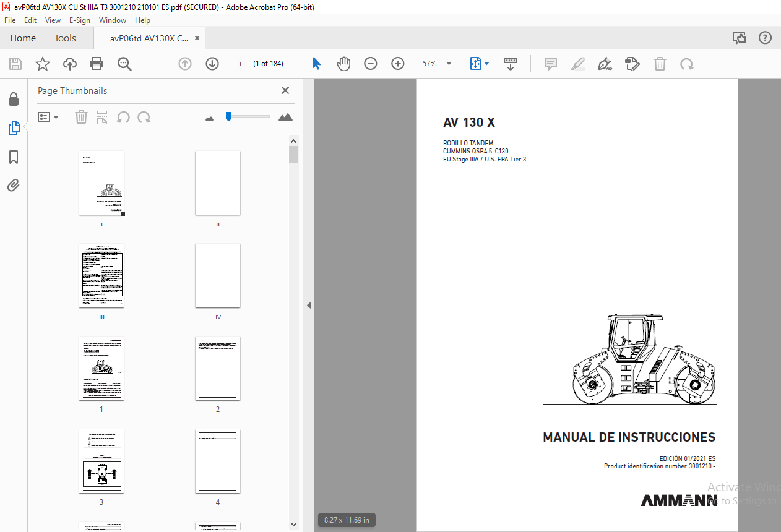781x532 pixels.
Task: Select the Highlight text pen tool
Action: (x=578, y=64)
